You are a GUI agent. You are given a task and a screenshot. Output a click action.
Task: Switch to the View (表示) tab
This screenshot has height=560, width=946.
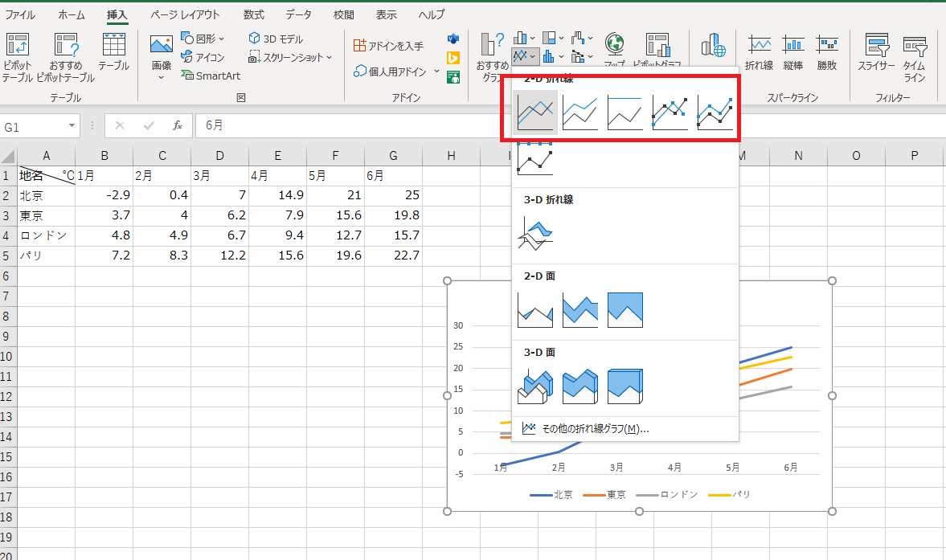click(386, 14)
